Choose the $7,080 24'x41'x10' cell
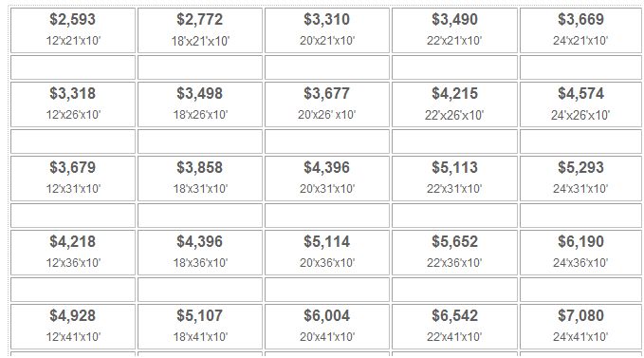This screenshot has width=644, height=358. 580,327
